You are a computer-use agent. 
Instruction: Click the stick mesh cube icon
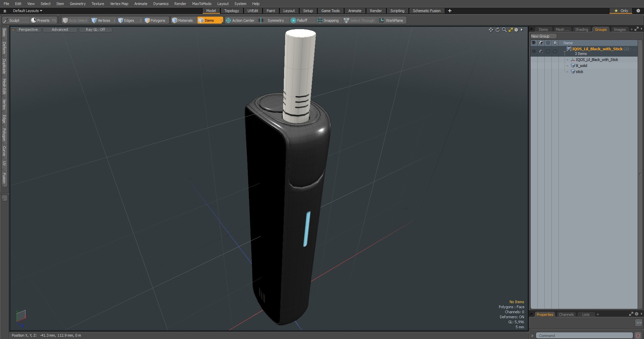573,72
